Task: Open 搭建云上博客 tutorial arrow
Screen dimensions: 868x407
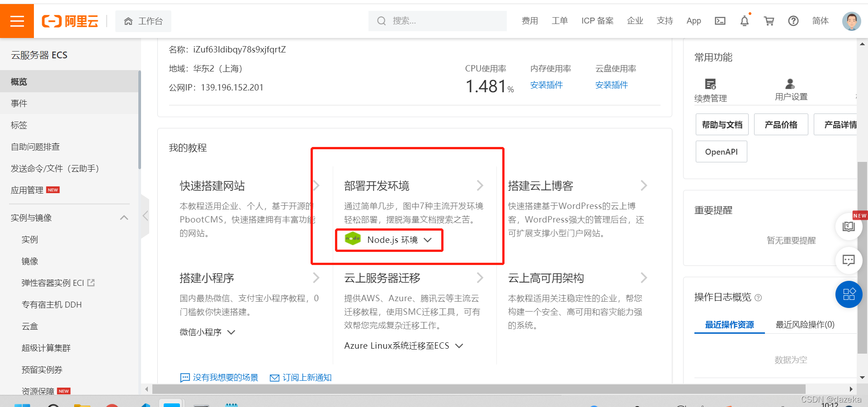Action: (x=644, y=185)
